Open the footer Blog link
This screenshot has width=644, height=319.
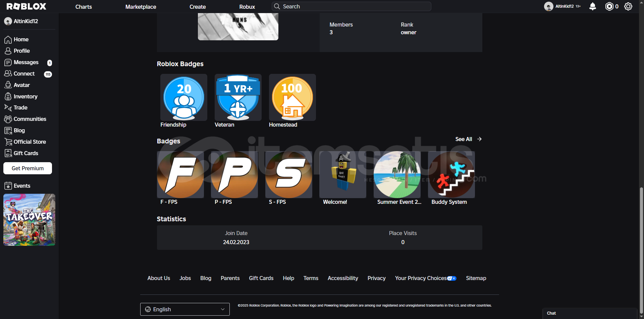click(206, 278)
